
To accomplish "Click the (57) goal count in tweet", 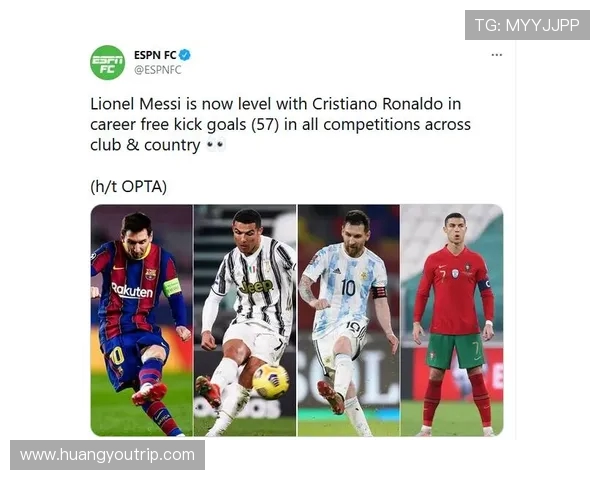I will pos(265,125).
